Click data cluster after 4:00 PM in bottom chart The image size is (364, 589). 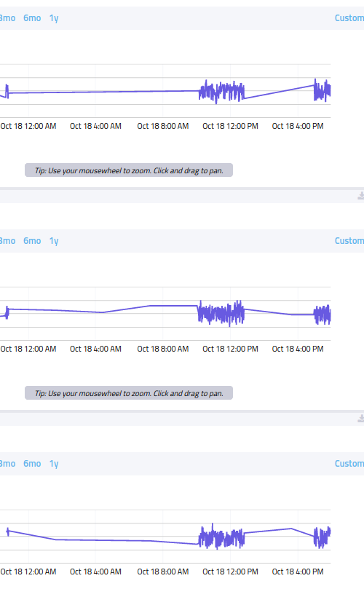(323, 537)
